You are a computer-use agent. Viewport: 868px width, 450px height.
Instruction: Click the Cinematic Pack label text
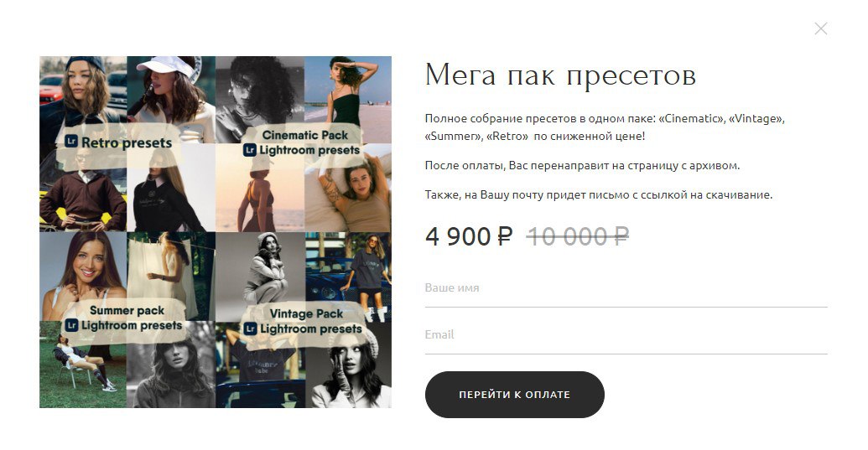tap(305, 135)
